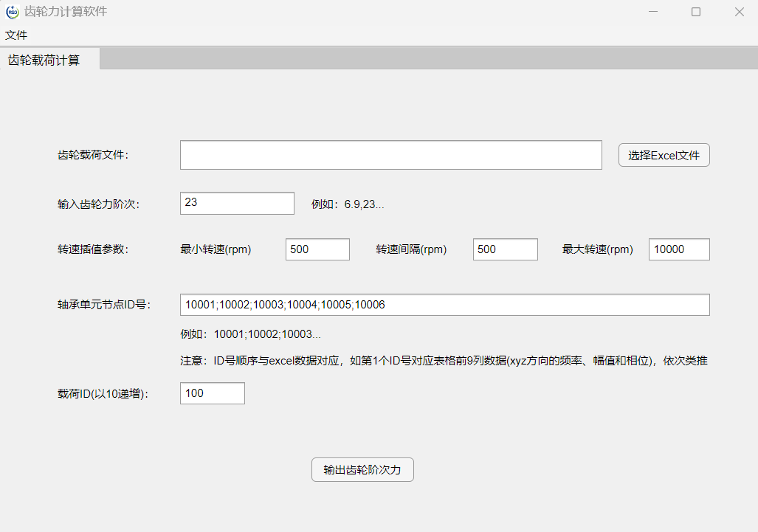
Task: Click the 齿轮力计算软件 title bar text
Action: click(x=66, y=12)
